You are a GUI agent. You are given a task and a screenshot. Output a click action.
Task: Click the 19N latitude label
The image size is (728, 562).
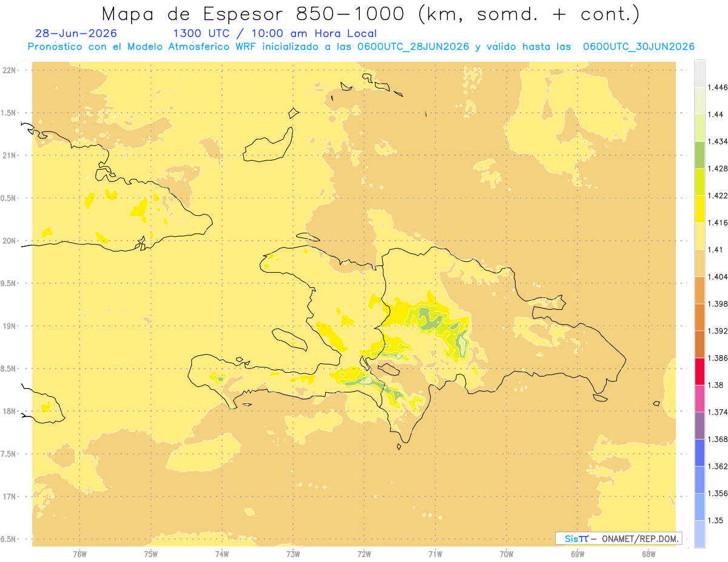(10, 326)
